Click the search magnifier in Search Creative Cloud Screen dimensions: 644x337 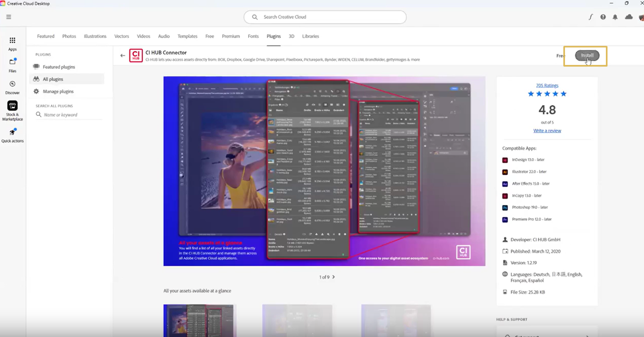tap(255, 17)
